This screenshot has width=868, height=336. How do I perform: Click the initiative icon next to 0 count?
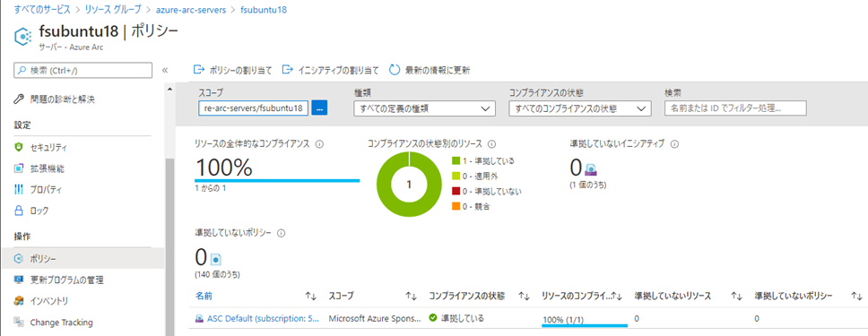coord(591,171)
